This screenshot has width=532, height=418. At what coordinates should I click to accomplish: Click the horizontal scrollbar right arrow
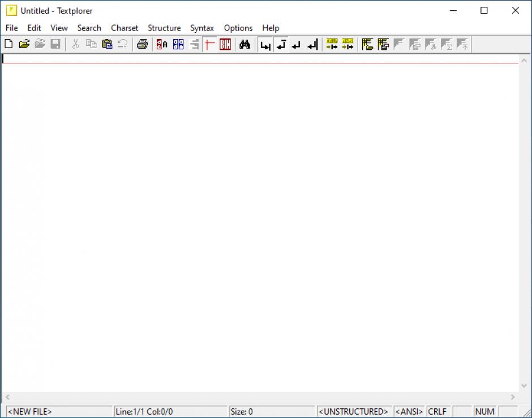click(513, 398)
